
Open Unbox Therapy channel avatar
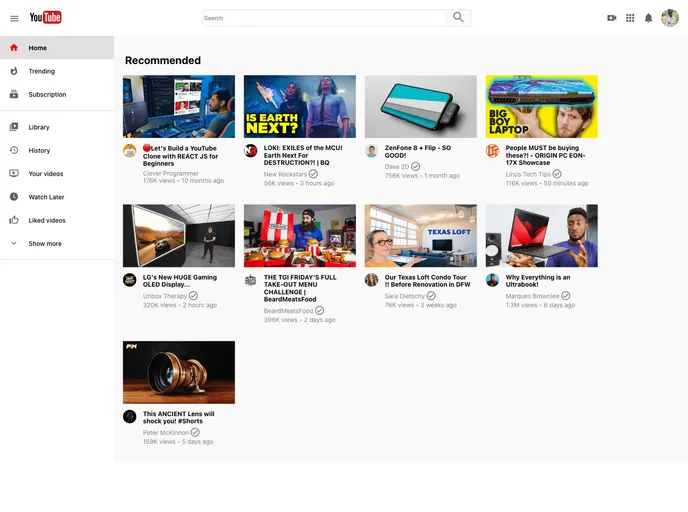129,280
